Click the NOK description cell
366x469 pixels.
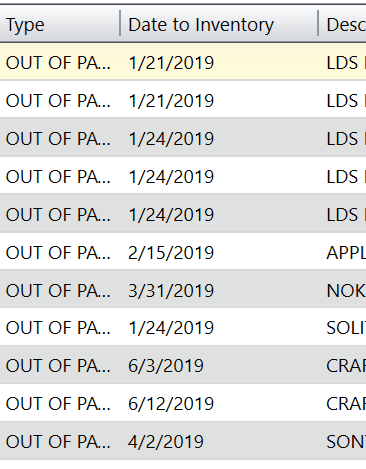click(346, 290)
